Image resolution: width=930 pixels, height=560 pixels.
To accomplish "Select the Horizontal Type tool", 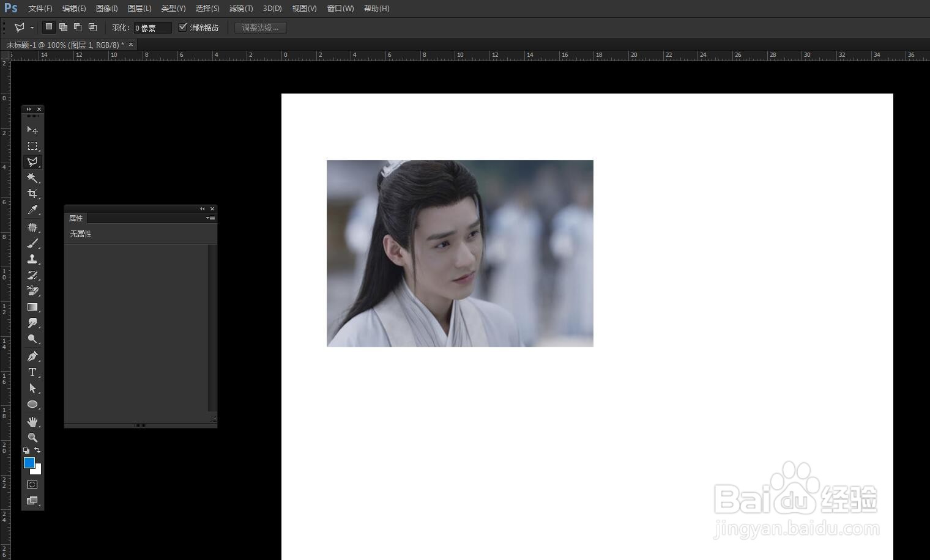I will tap(32, 372).
